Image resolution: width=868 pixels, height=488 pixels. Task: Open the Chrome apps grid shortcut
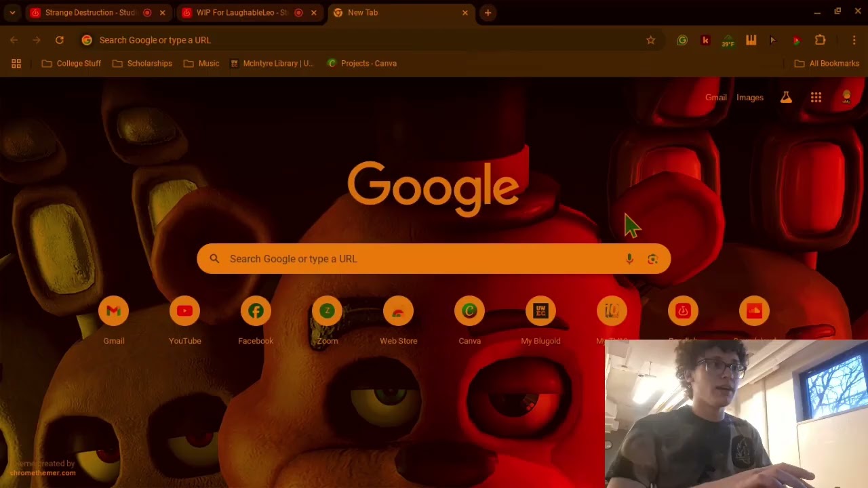point(16,63)
